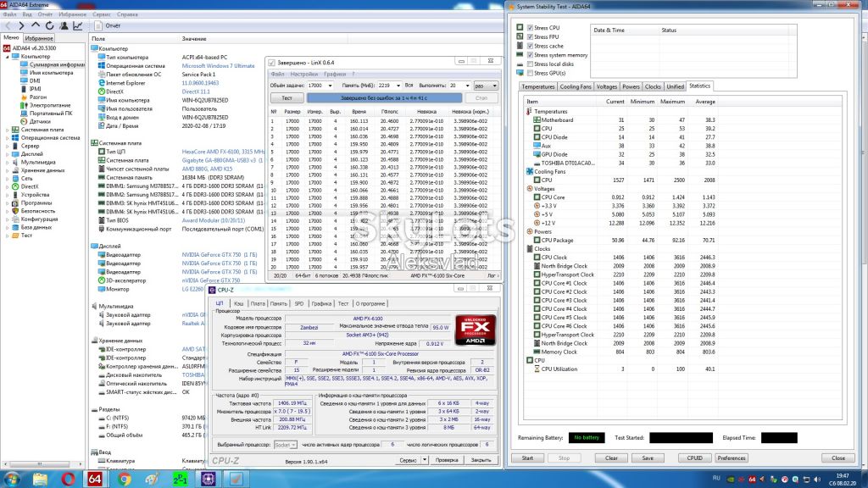The image size is (868, 488).
Task: Open Google Chrome from the taskbar
Action: 124,479
